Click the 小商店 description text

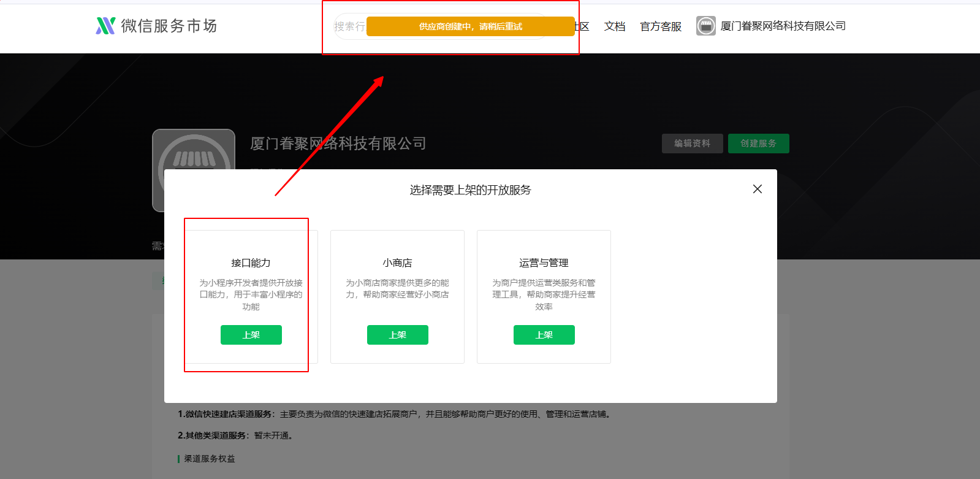[397, 289]
